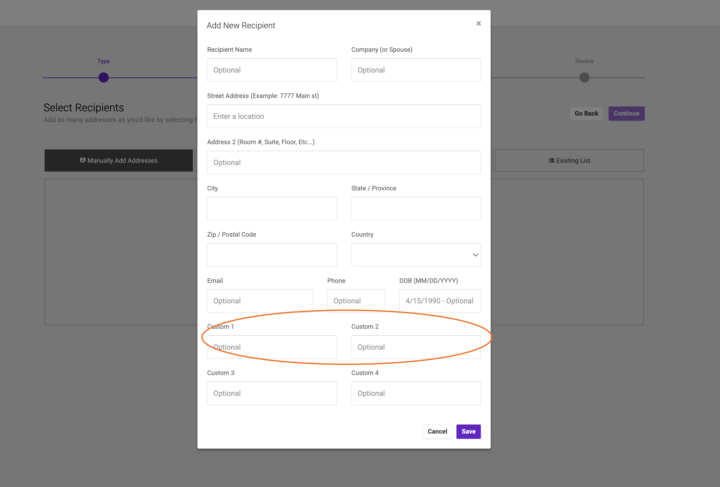Viewport: 720px width, 487px height.
Task: Select the Address 2 input field
Action: pos(343,162)
